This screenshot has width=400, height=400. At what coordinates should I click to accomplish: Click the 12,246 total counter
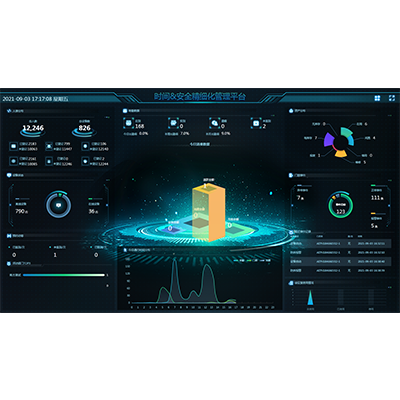tap(33, 128)
